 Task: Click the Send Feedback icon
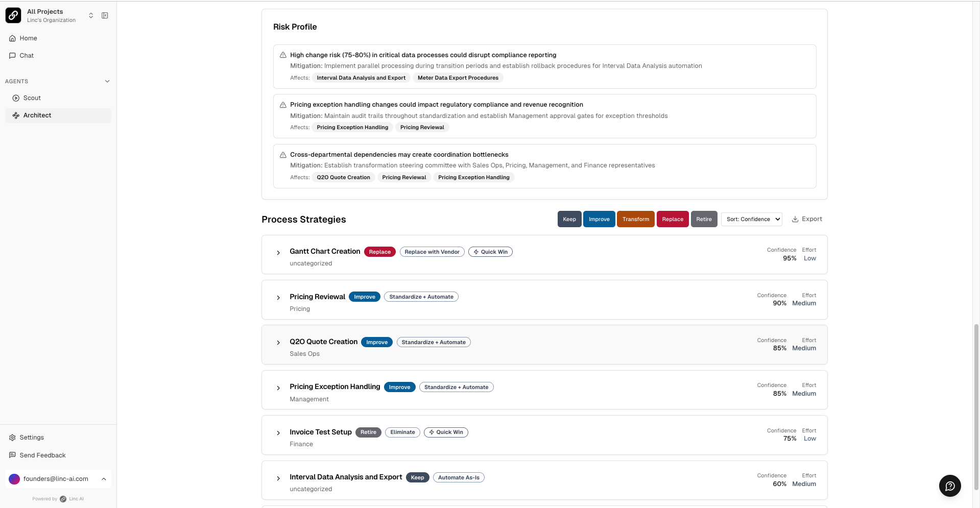click(x=12, y=455)
